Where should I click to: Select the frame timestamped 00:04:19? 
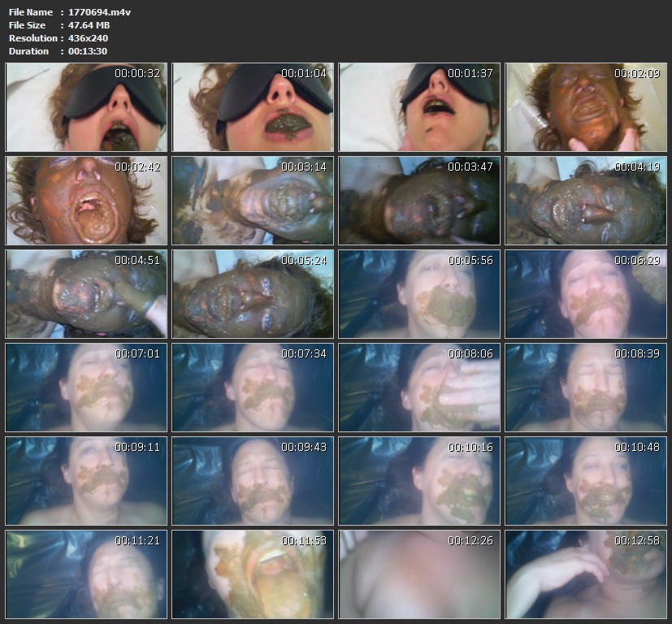click(x=586, y=201)
